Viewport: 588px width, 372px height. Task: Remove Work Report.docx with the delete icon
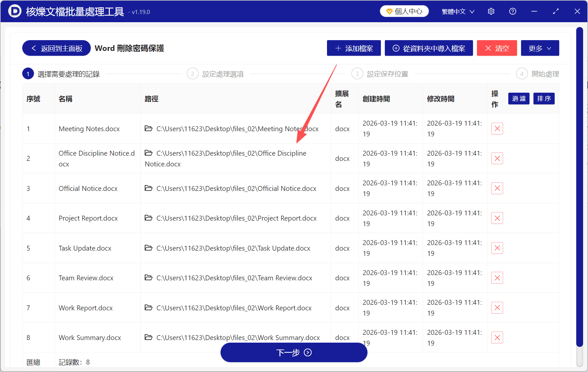point(497,307)
